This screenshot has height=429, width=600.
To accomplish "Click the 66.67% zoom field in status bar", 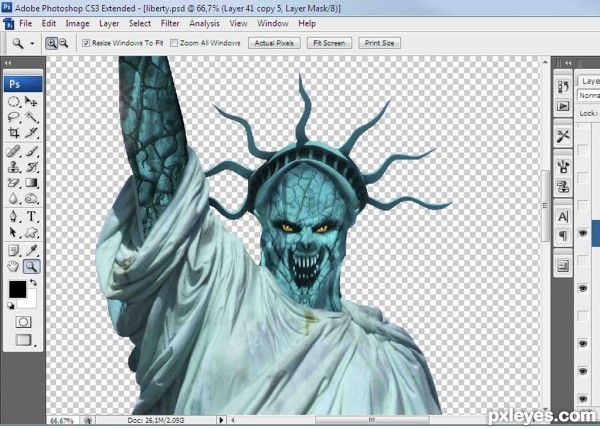I will [x=62, y=420].
